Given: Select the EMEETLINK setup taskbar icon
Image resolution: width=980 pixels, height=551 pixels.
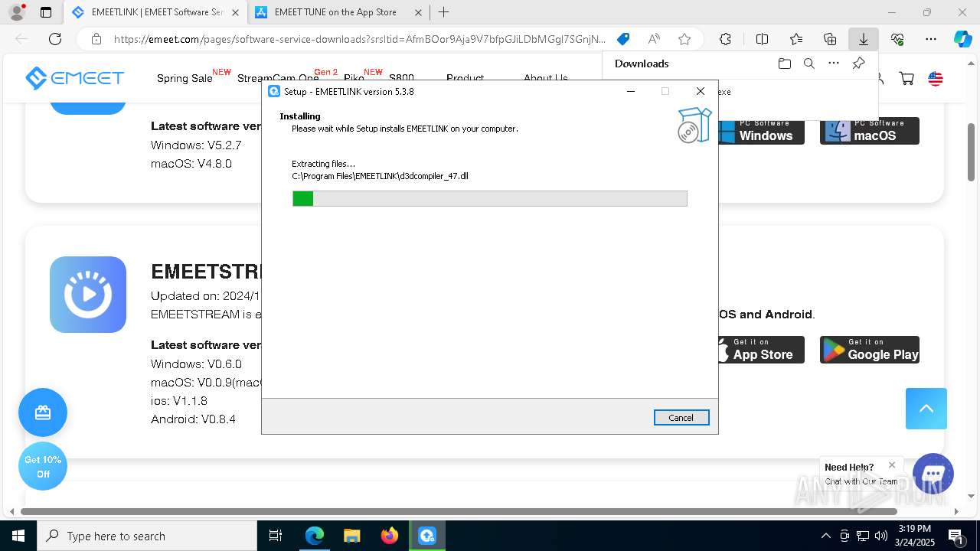Looking at the screenshot, I should click(x=427, y=536).
